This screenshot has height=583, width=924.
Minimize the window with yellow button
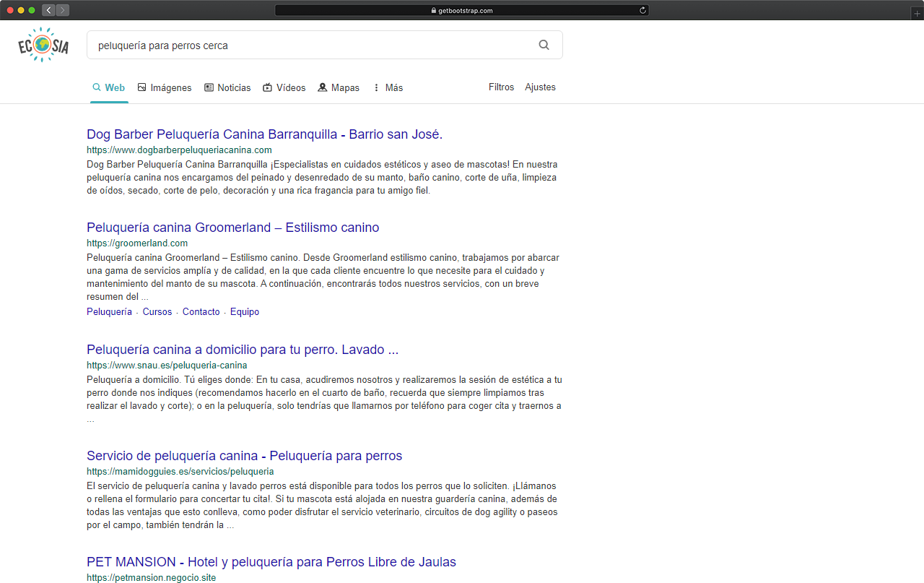pos(21,10)
